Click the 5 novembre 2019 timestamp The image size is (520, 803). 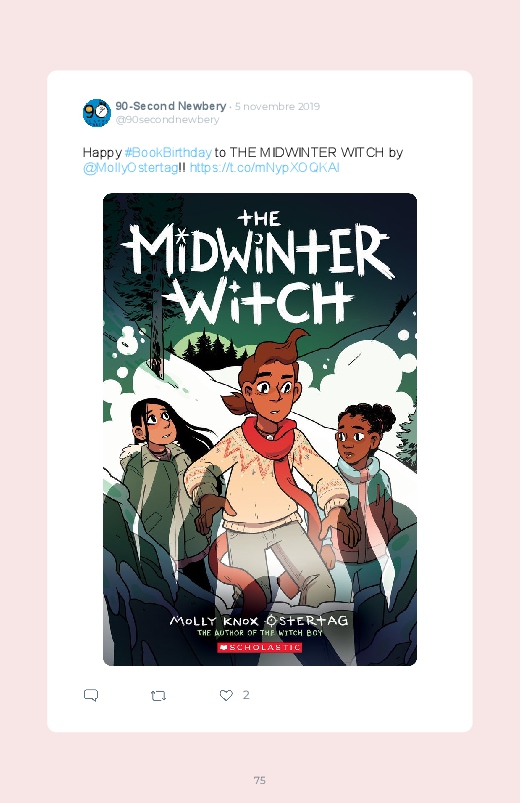(x=277, y=107)
